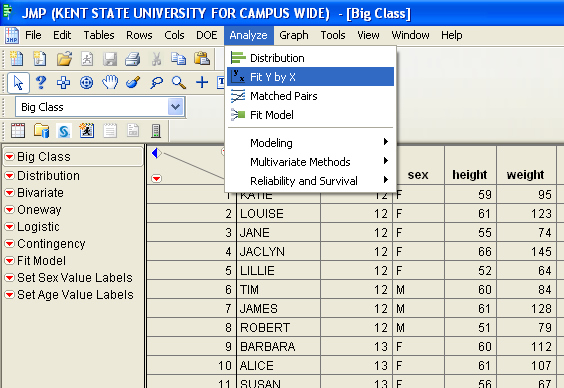Select the Scroller target tool
This screenshot has height=388, width=564.
click(86, 83)
